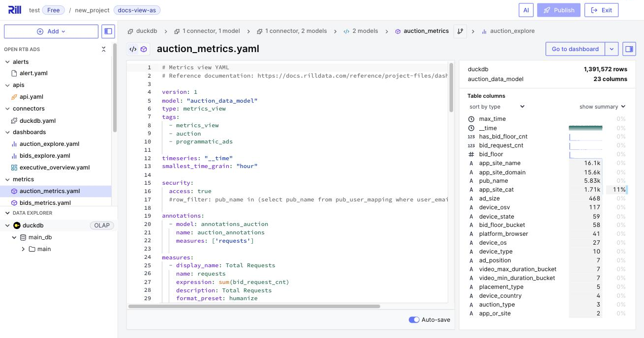
Task: Click the cube icon of bids_metrics.yaml
Action: (14, 203)
